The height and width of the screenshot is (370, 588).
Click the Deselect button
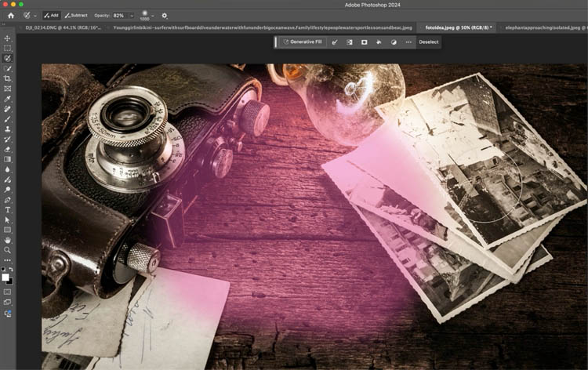tap(429, 42)
